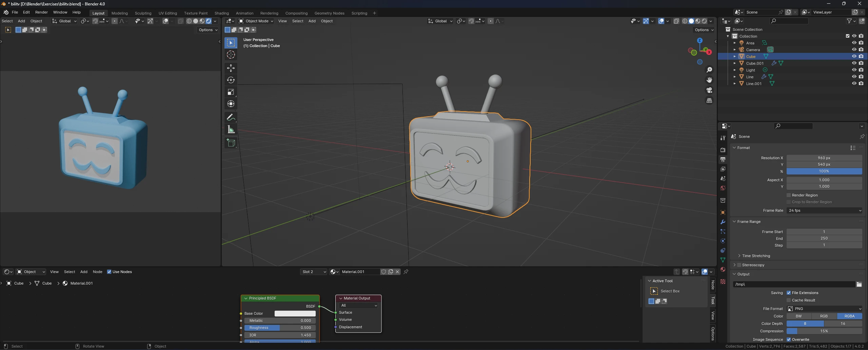Hide the Camera object in viewport
Viewport: 868px width, 350px height.
tap(854, 49)
